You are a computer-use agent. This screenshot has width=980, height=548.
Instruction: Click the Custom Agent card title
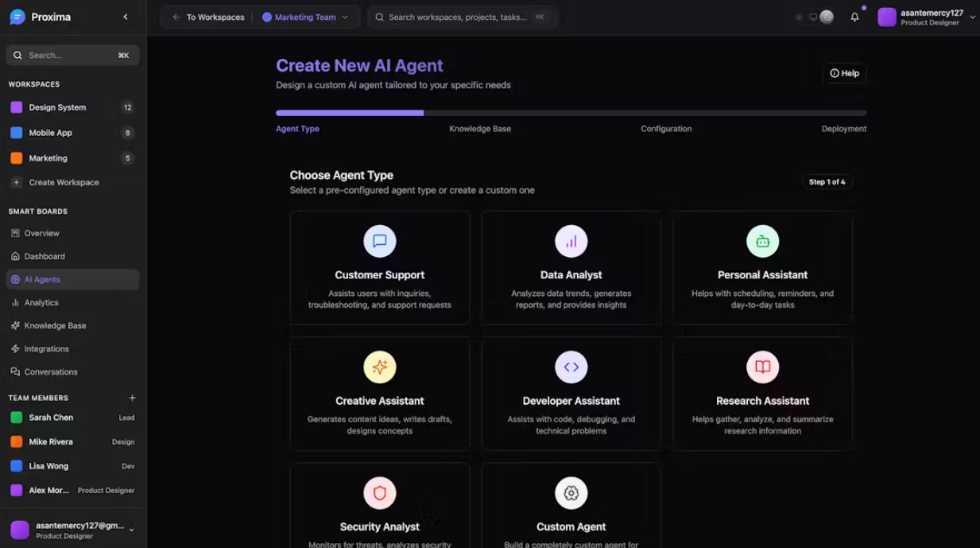click(571, 527)
